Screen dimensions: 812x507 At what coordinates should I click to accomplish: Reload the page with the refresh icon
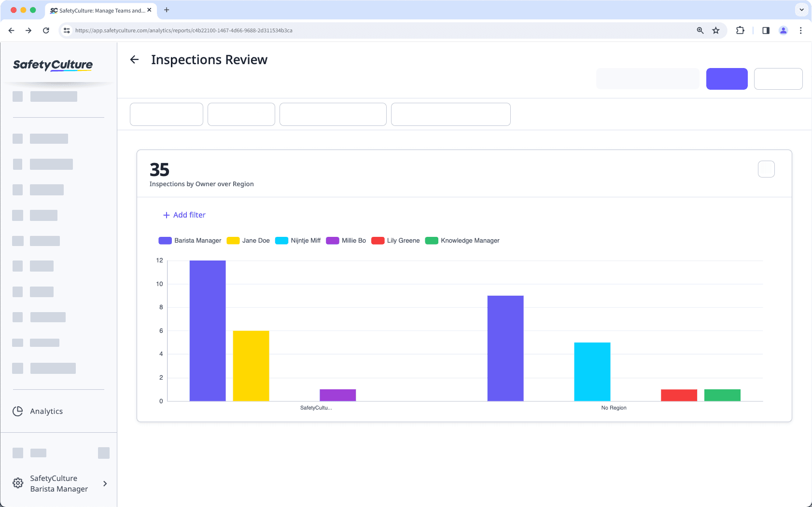pyautogui.click(x=46, y=30)
